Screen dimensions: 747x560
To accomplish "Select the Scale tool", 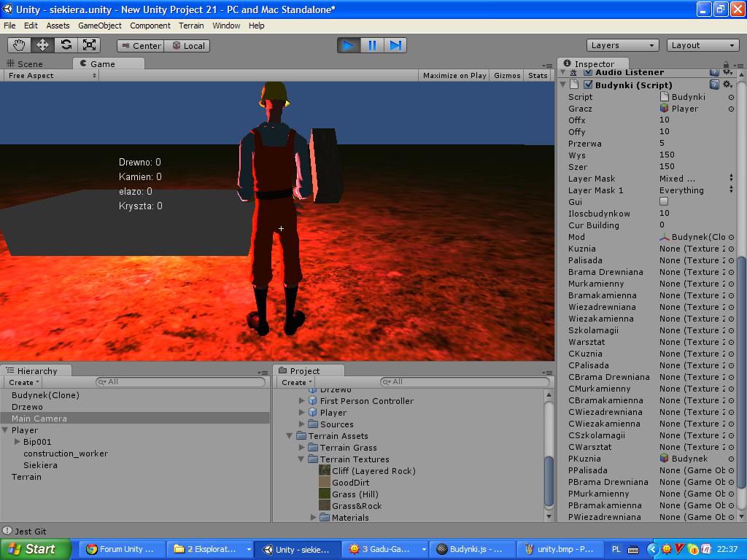I will tap(89, 45).
